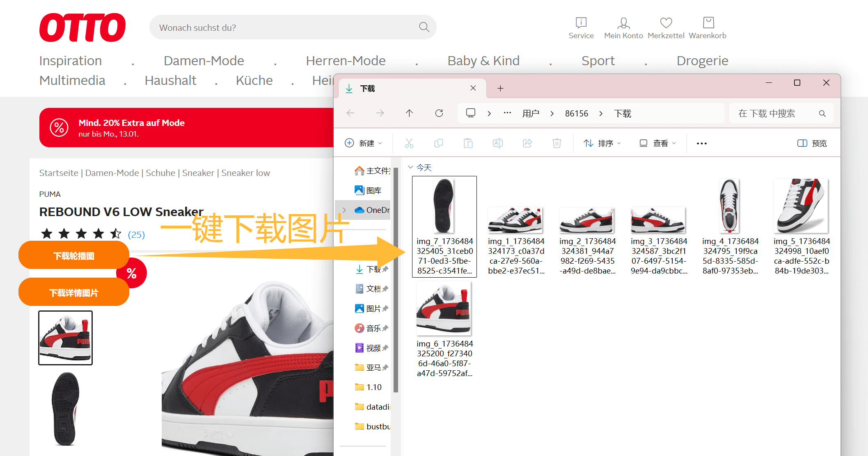Image resolution: width=868 pixels, height=456 pixels.
Task: Select the img_6 file in downloads
Action: click(x=444, y=329)
